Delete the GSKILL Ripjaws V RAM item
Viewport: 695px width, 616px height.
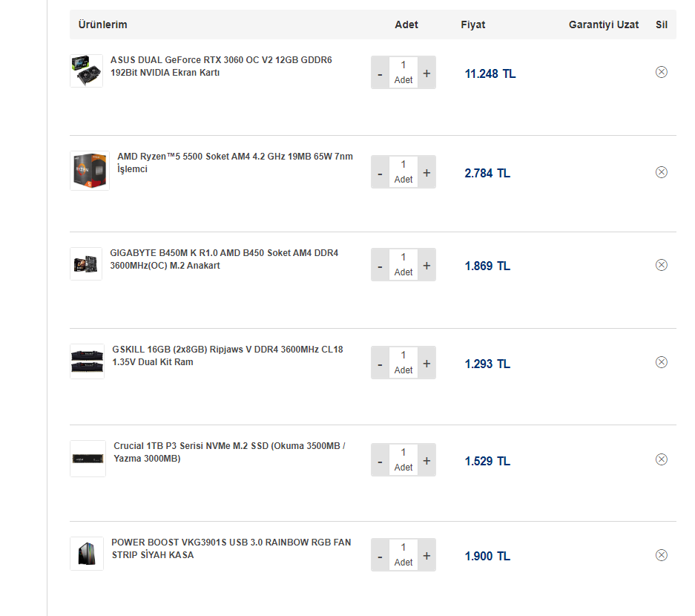coord(662,362)
